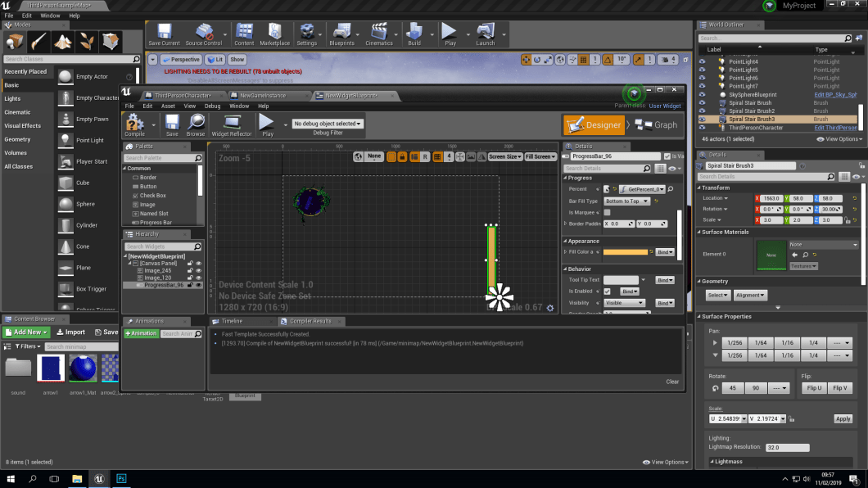The image size is (868, 488).
Task: Select the Geometry Editing mode icon
Action: pyautogui.click(x=111, y=42)
